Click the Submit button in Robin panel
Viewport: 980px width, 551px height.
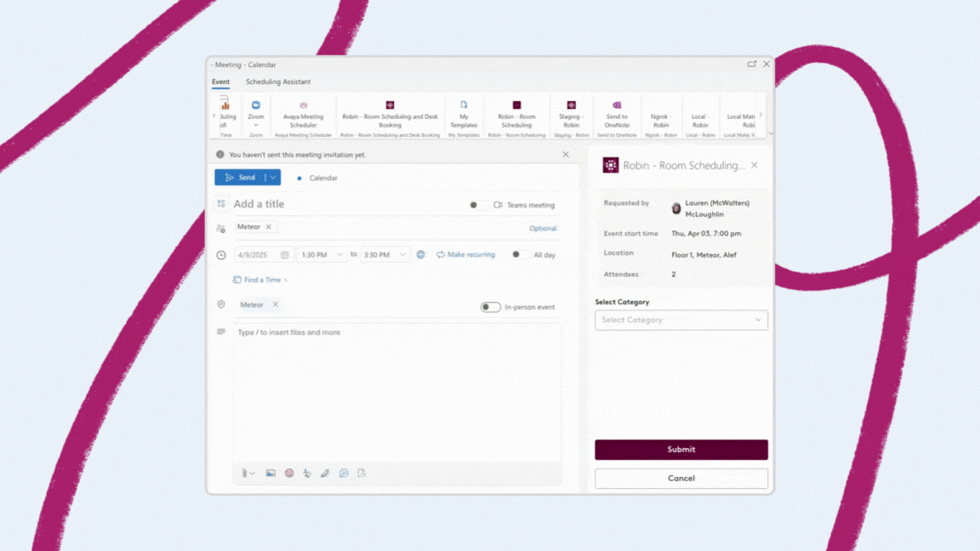click(x=681, y=450)
